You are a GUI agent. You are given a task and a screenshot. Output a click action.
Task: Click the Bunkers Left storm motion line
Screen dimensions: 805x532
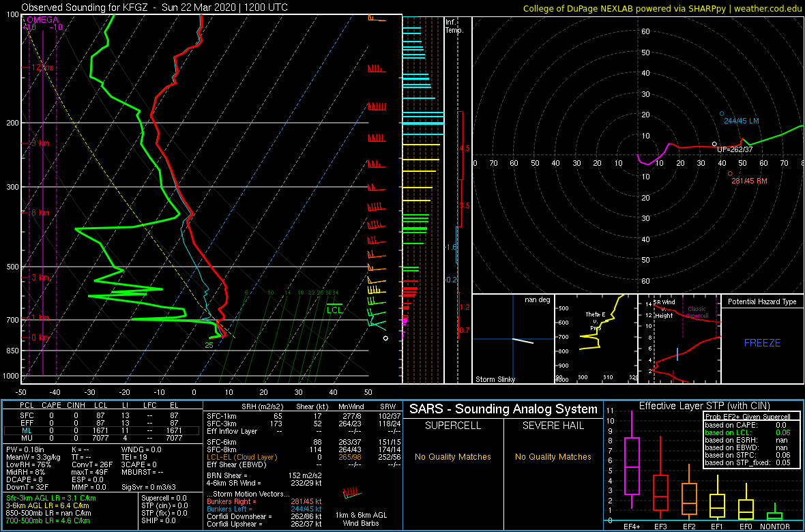263,509
